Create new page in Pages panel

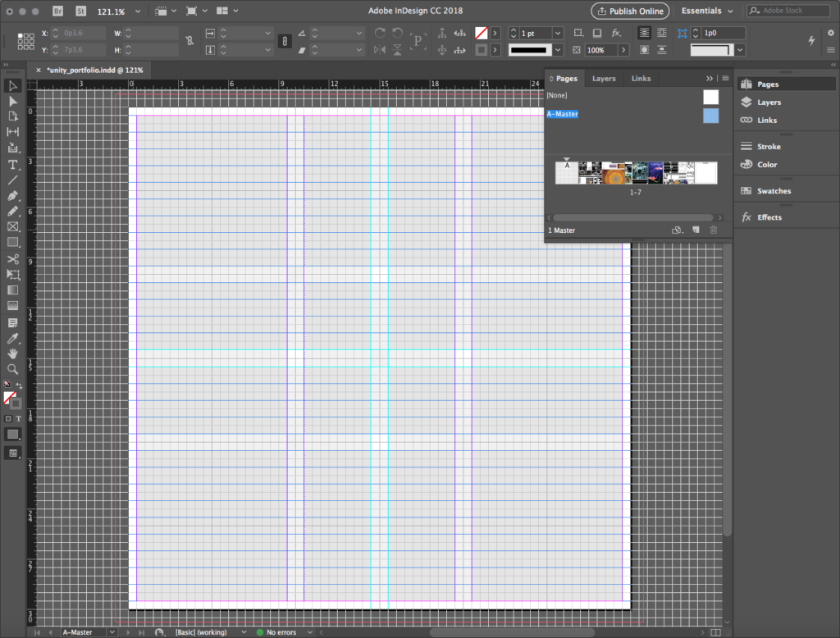click(x=696, y=230)
